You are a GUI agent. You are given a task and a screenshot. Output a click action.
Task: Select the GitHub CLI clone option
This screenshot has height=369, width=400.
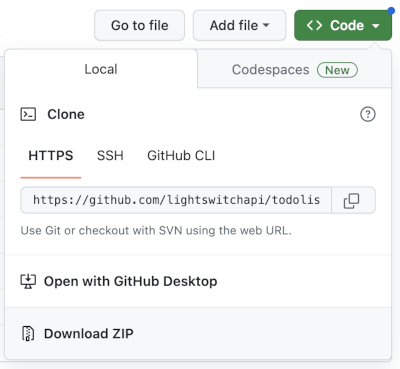[181, 156]
